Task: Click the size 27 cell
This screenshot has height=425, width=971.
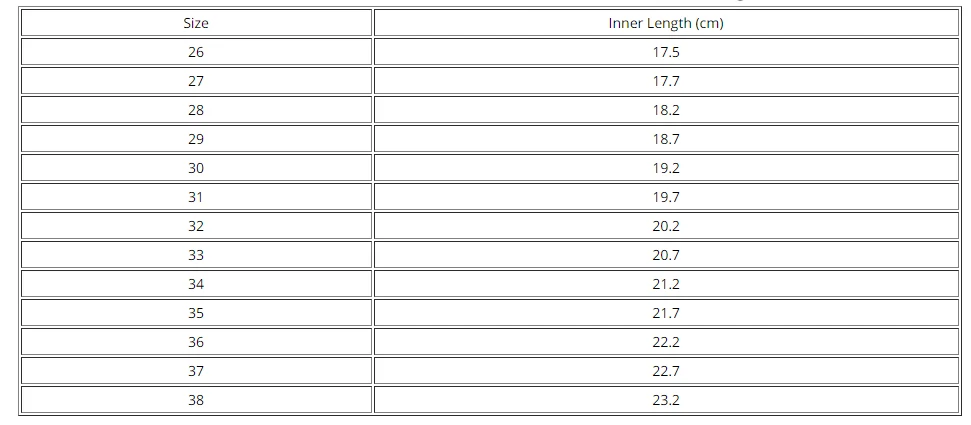Action: click(x=196, y=81)
